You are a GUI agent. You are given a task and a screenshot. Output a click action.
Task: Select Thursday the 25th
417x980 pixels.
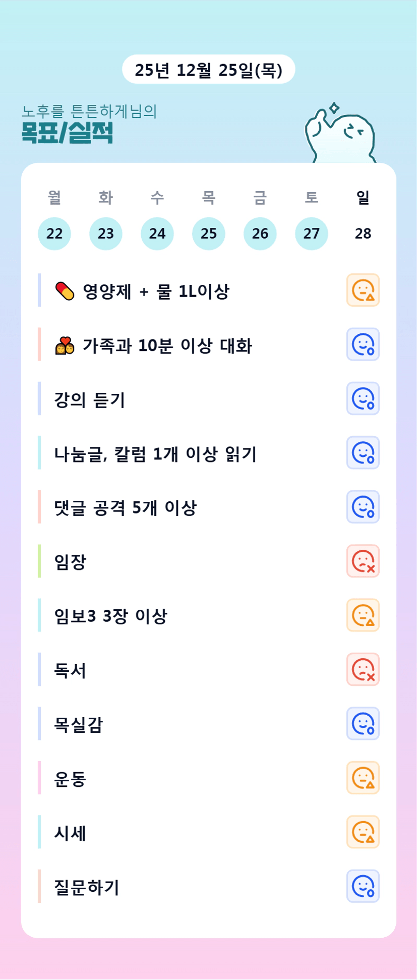pos(209,234)
